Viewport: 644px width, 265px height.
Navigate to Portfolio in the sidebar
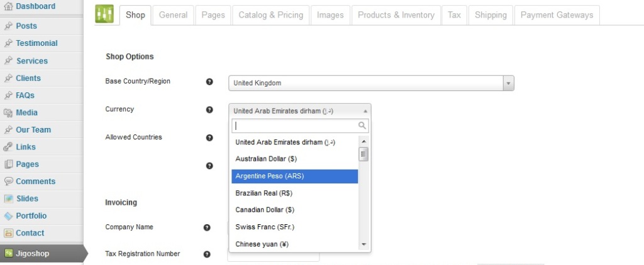pyautogui.click(x=31, y=215)
